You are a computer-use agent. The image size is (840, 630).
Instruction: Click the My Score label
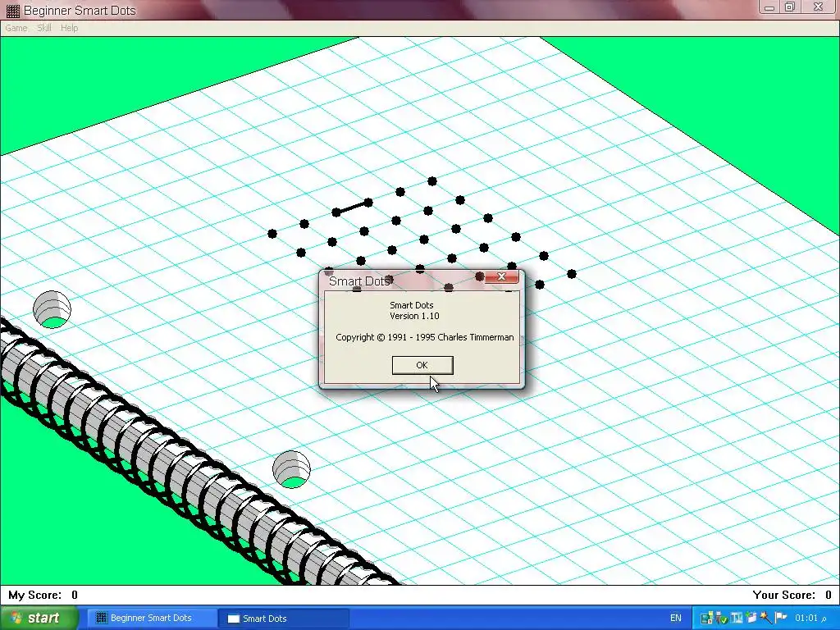pyautogui.click(x=34, y=596)
